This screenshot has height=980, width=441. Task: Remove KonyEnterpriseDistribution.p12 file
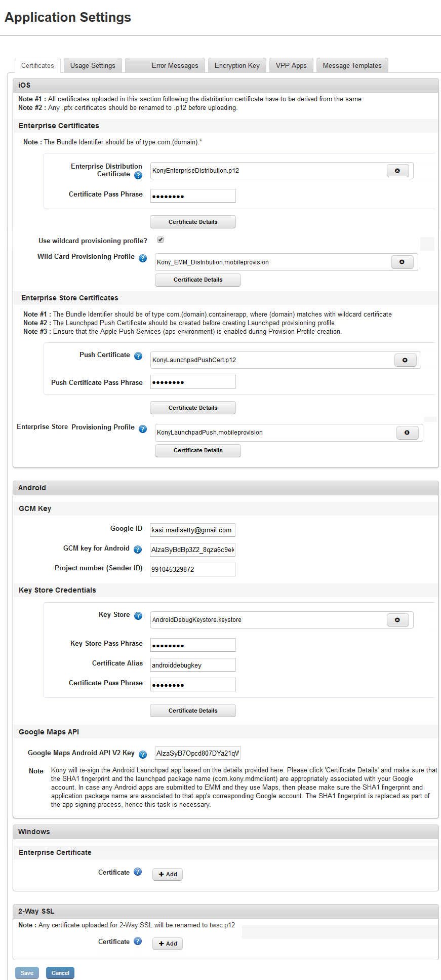coord(397,171)
